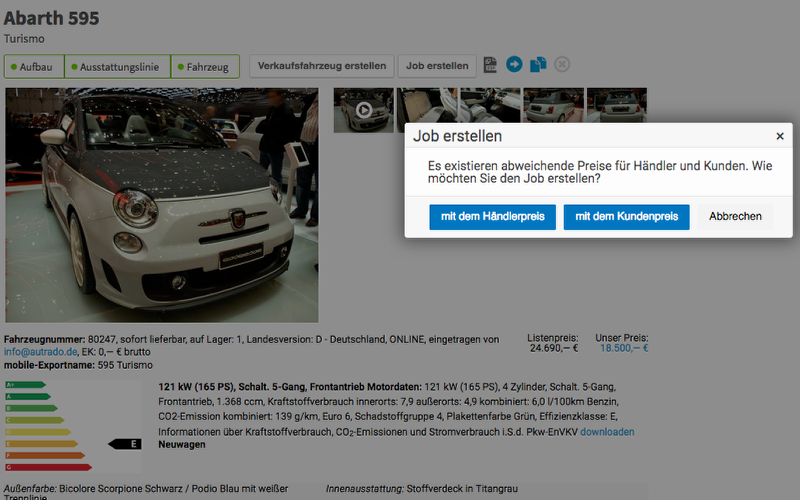This screenshot has width=800, height=500.
Task: Switch to the Aufbau tab
Action: [35, 67]
